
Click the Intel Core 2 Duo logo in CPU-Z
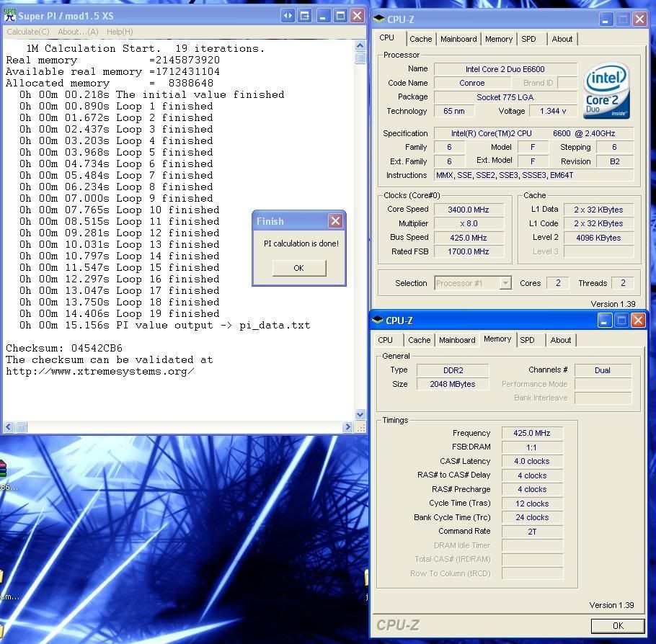coord(606,89)
